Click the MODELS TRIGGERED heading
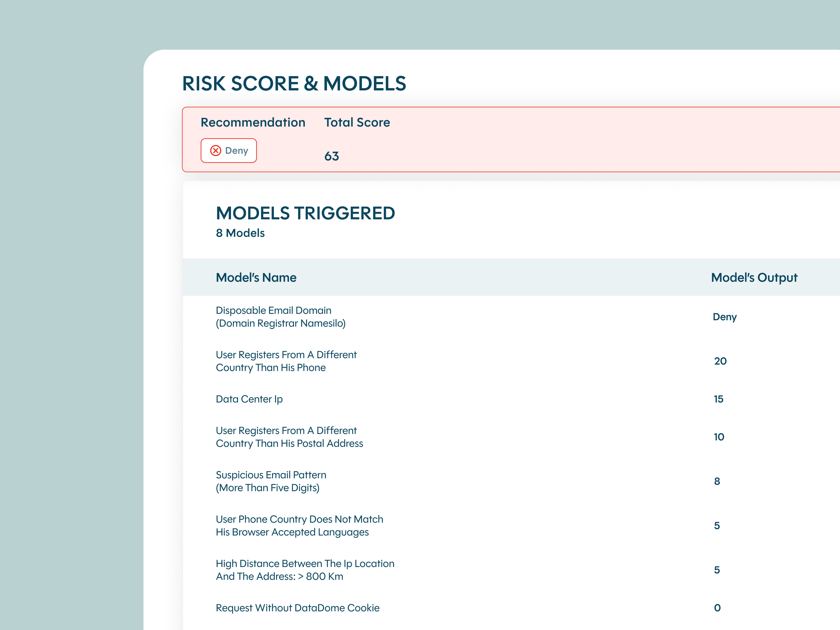Image resolution: width=840 pixels, height=630 pixels. [x=305, y=213]
